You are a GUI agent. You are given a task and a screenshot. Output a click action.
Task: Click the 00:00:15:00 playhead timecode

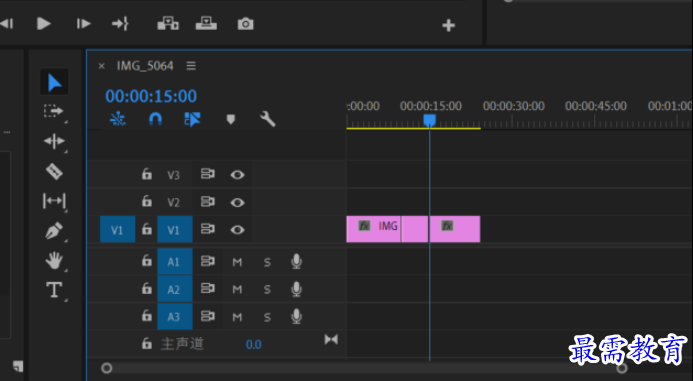[x=151, y=96]
